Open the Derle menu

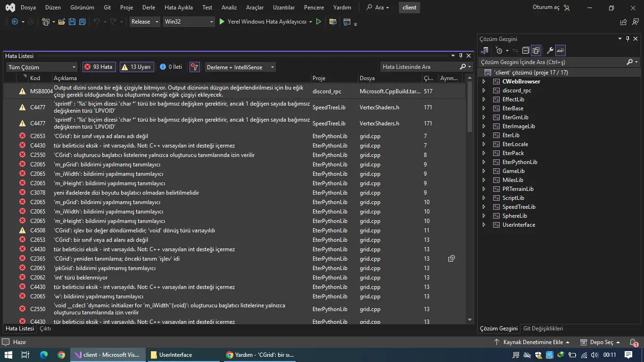tap(149, 8)
